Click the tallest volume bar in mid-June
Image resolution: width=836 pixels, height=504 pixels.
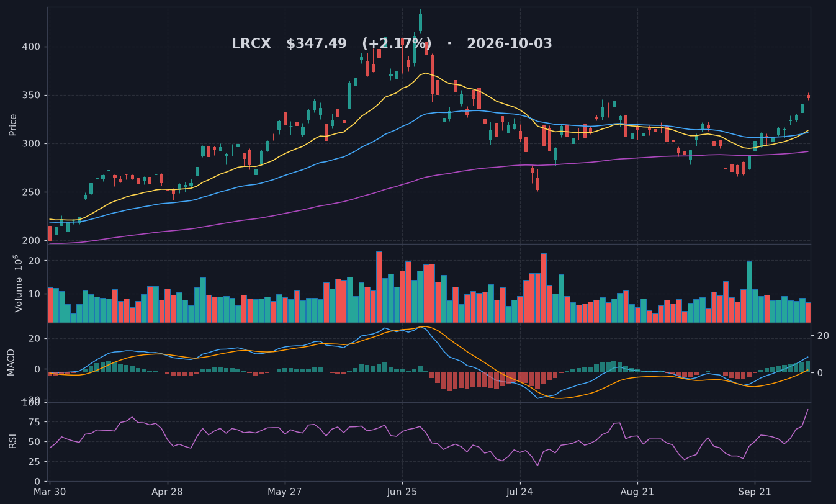(379, 287)
